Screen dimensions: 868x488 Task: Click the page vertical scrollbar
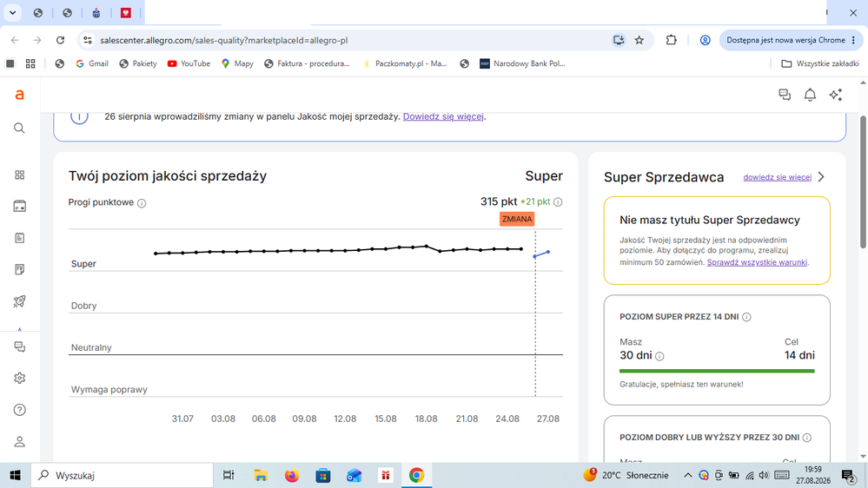coord(863,182)
